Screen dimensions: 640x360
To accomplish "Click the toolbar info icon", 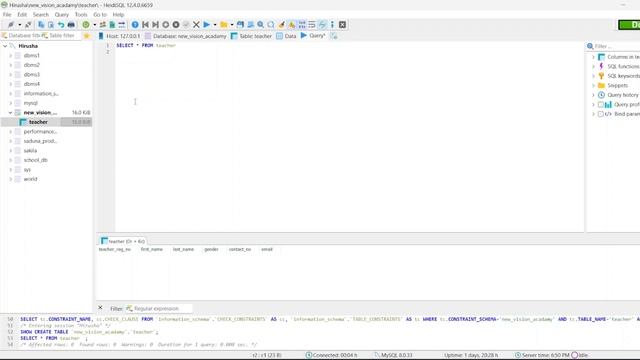I will (332, 25).
